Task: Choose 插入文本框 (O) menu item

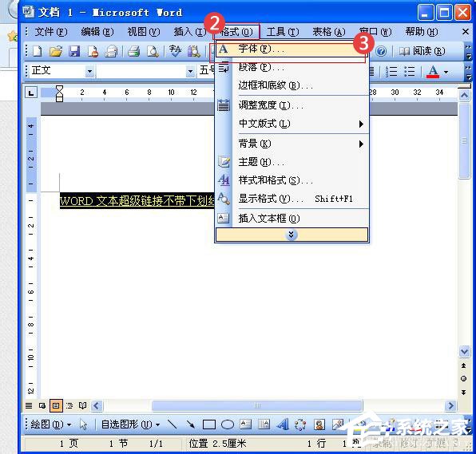Action: tap(292, 219)
